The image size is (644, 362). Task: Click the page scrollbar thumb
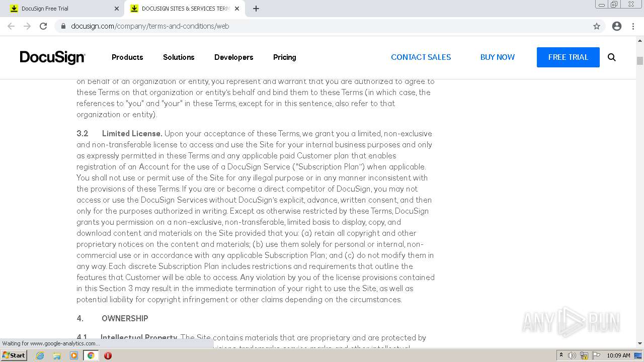(x=640, y=61)
